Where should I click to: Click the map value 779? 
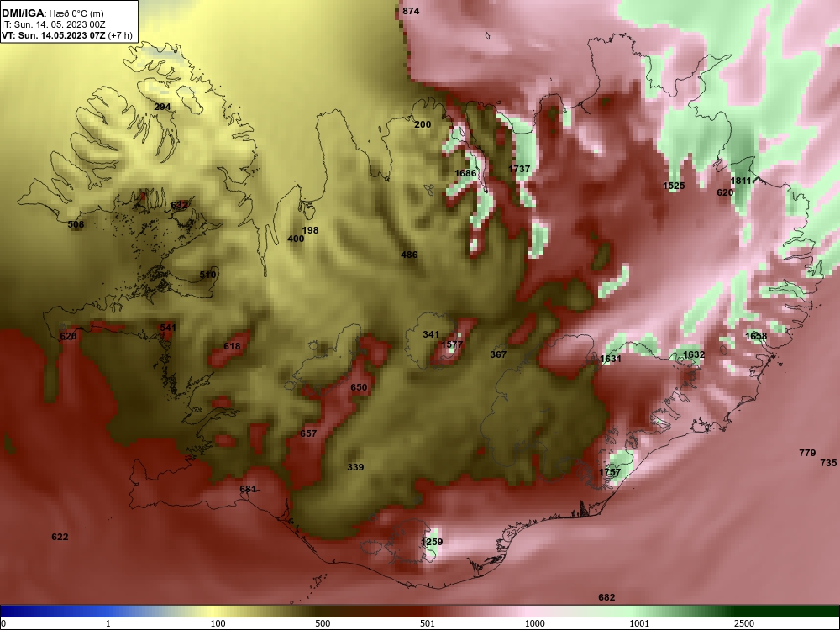[x=807, y=453]
